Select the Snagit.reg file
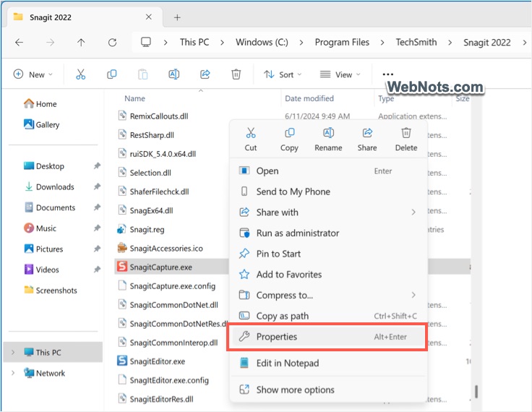532x412 pixels. 141,229
